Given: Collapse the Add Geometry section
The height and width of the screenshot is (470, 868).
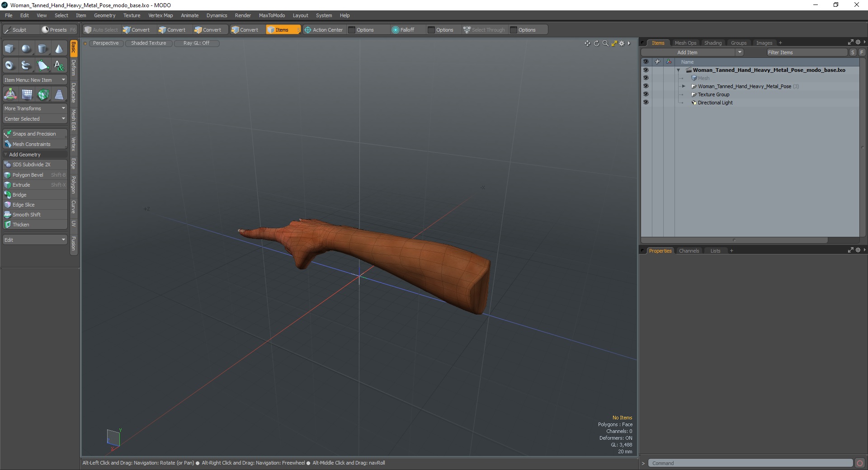Looking at the screenshot, I should click(x=6, y=155).
